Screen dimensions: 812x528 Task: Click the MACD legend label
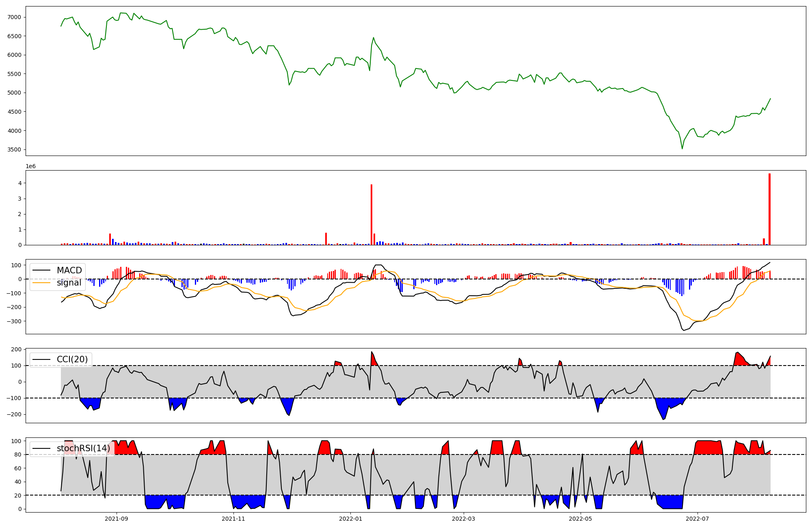[69, 270]
